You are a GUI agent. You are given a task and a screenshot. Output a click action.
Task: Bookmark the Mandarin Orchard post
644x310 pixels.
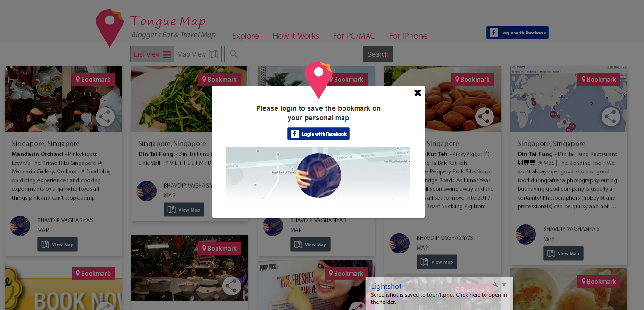[93, 80]
